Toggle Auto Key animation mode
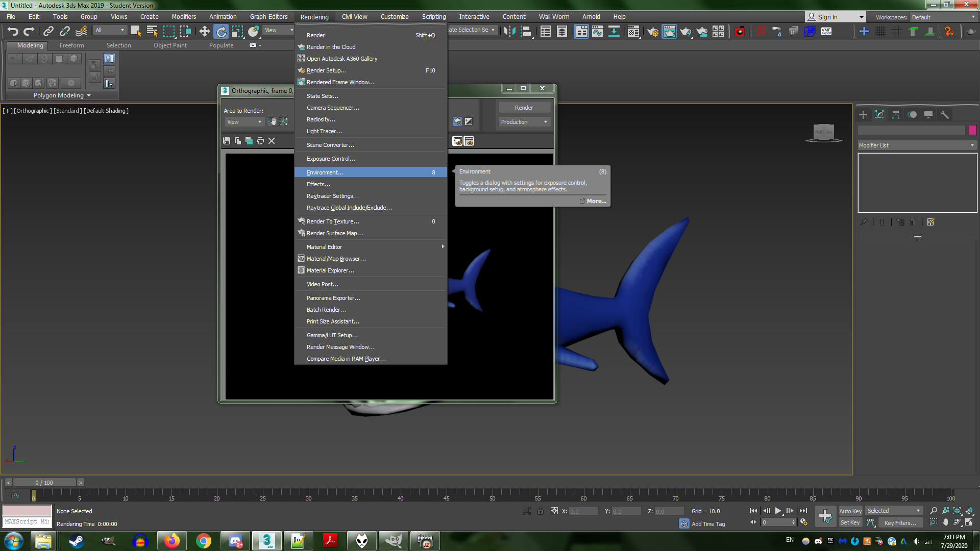The width and height of the screenshot is (980, 551). (850, 511)
